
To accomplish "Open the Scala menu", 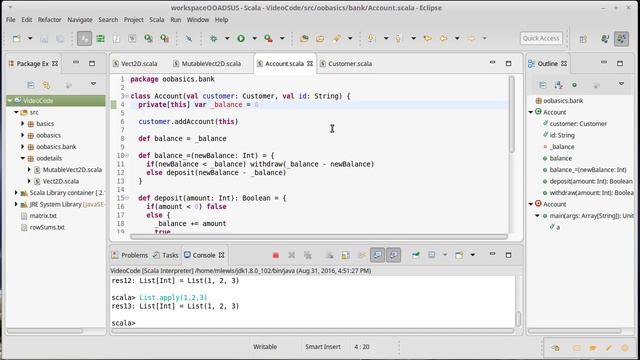I will point(156,20).
